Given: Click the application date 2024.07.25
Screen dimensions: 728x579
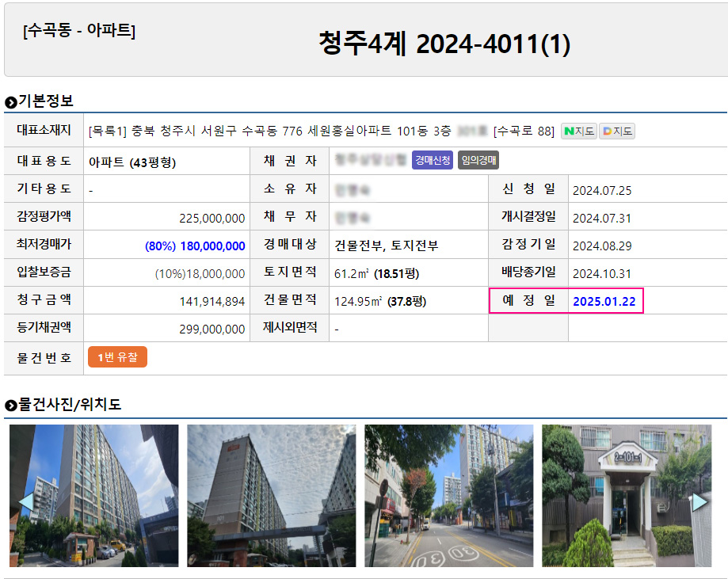Looking at the screenshot, I should click(602, 190).
